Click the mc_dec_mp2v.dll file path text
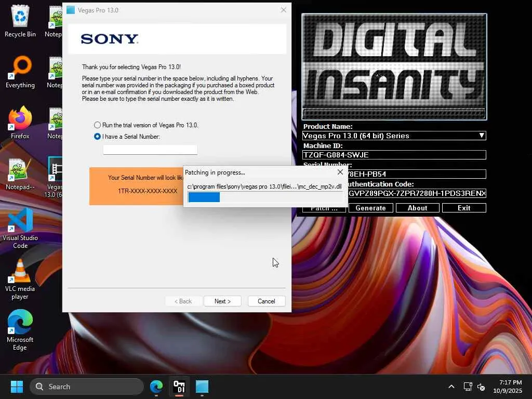The image size is (532, 399). tap(264, 187)
